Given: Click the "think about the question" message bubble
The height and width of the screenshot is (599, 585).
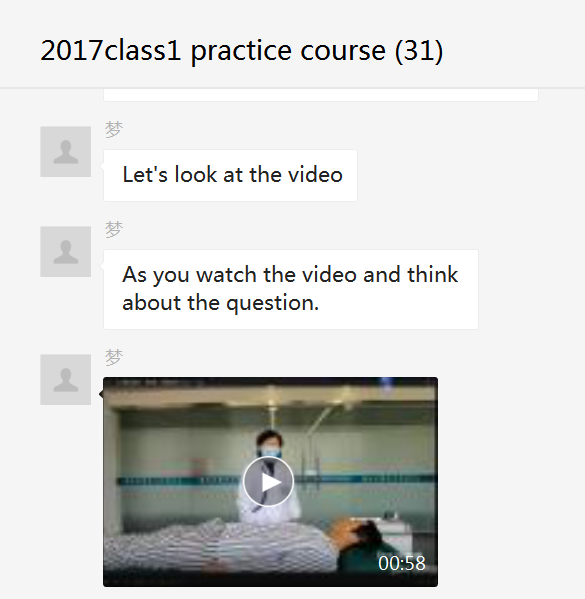Looking at the screenshot, I should [x=291, y=289].
